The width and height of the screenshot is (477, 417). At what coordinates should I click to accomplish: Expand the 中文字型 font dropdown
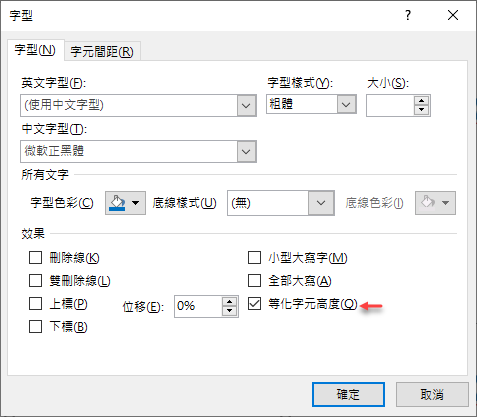(246, 152)
